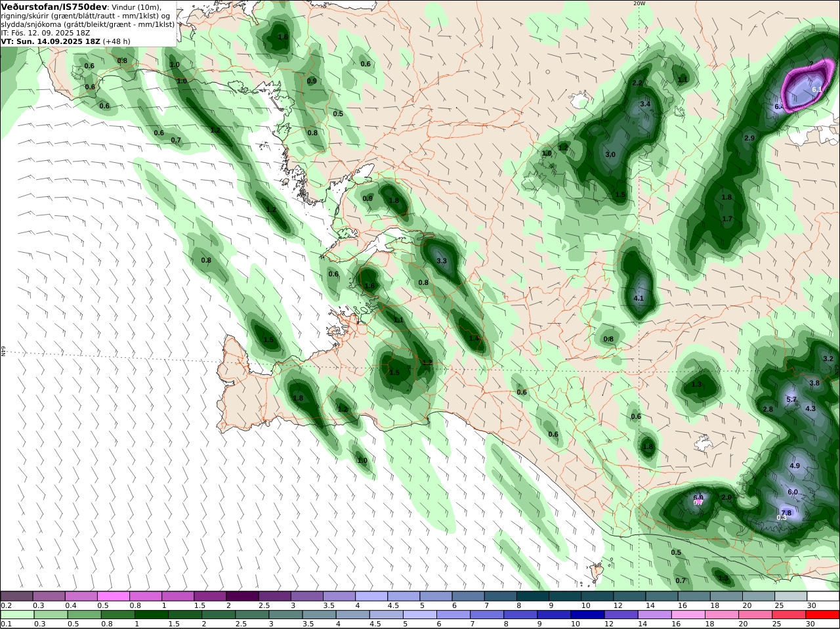Click the 3.0 precipitation value on the map
This screenshot has height=629, width=840.
610,155
